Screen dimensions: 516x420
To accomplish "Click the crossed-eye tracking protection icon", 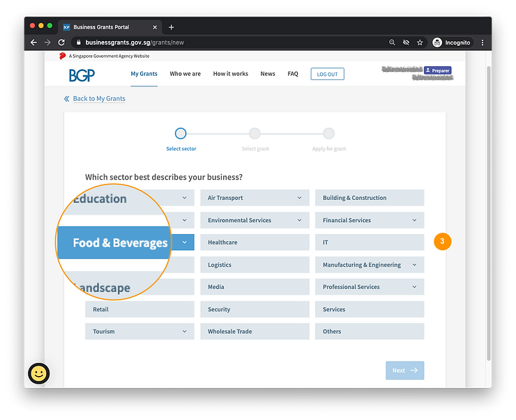I will coord(406,42).
